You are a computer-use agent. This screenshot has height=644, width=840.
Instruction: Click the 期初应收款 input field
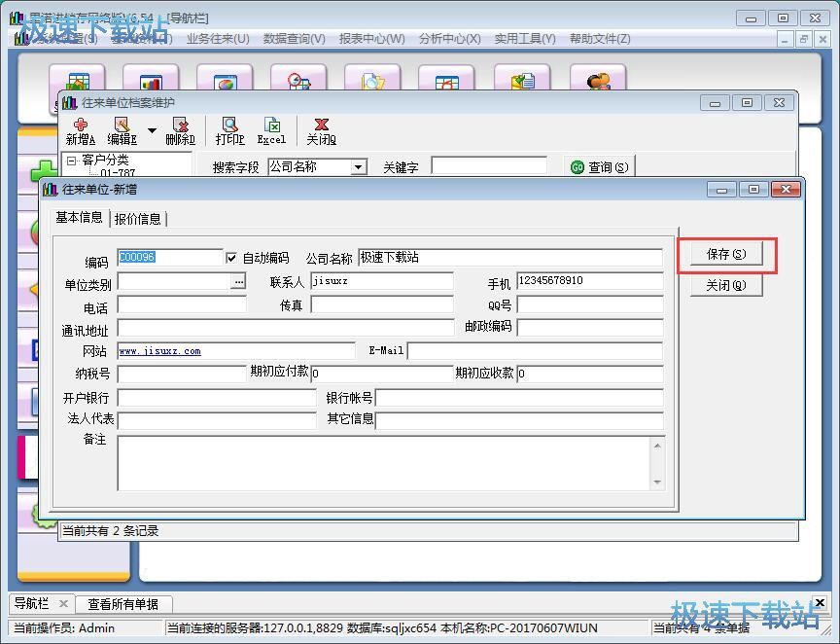[590, 374]
